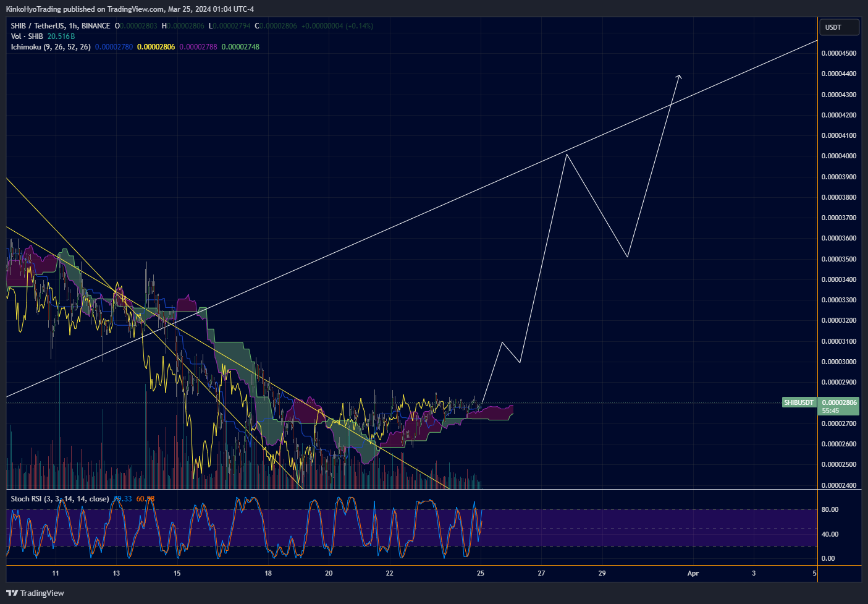Click date label 13 on time axis
This screenshot has height=604, width=868.
click(x=116, y=573)
